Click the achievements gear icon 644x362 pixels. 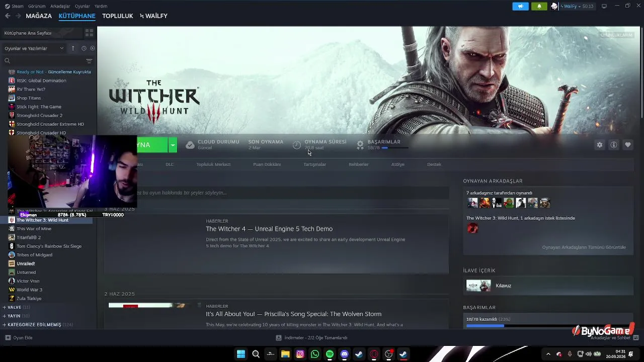[x=360, y=145]
